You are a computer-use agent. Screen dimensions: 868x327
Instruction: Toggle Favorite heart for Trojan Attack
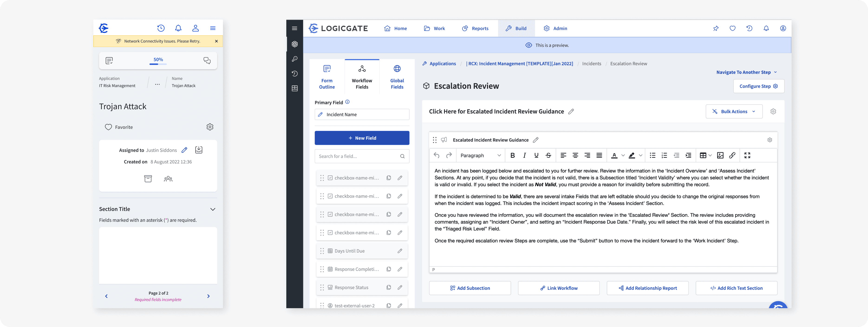(108, 127)
